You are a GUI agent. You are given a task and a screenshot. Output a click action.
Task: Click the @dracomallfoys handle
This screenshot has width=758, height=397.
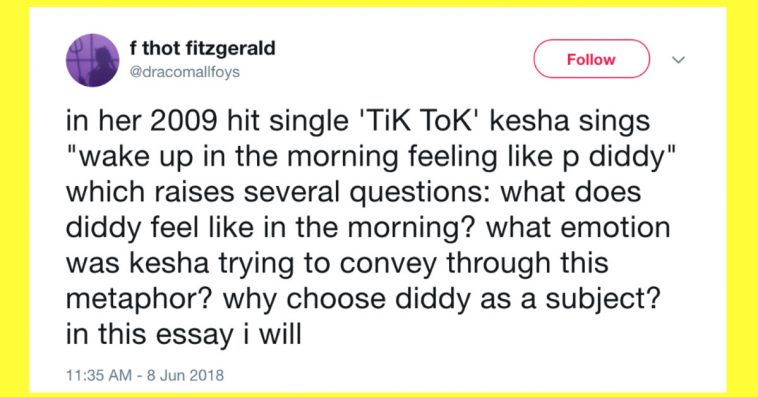click(184, 72)
